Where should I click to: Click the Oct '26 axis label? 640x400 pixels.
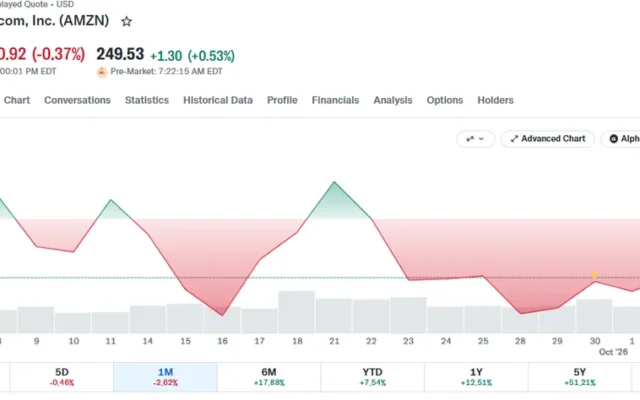click(x=613, y=352)
